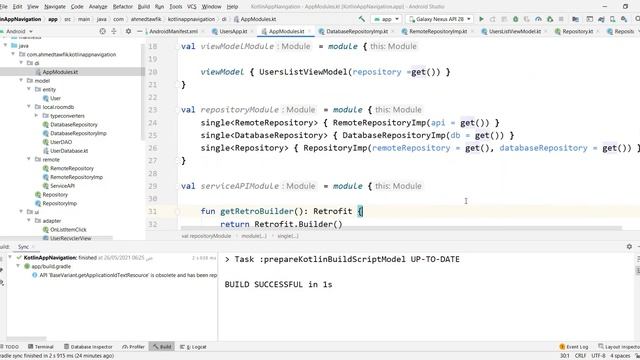Open OnListItemClick in project tree
Image resolution: width=640 pixels, height=360 pixels.
[x=68, y=229]
